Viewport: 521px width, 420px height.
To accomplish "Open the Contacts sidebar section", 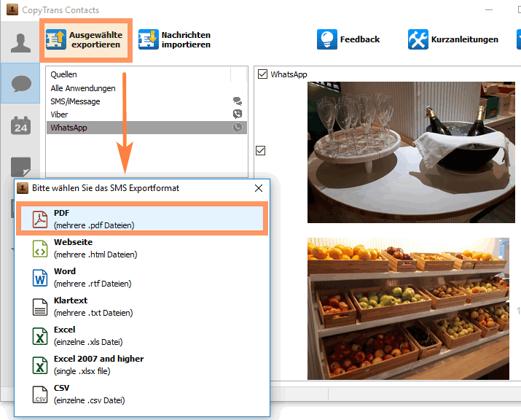I will click(x=20, y=43).
